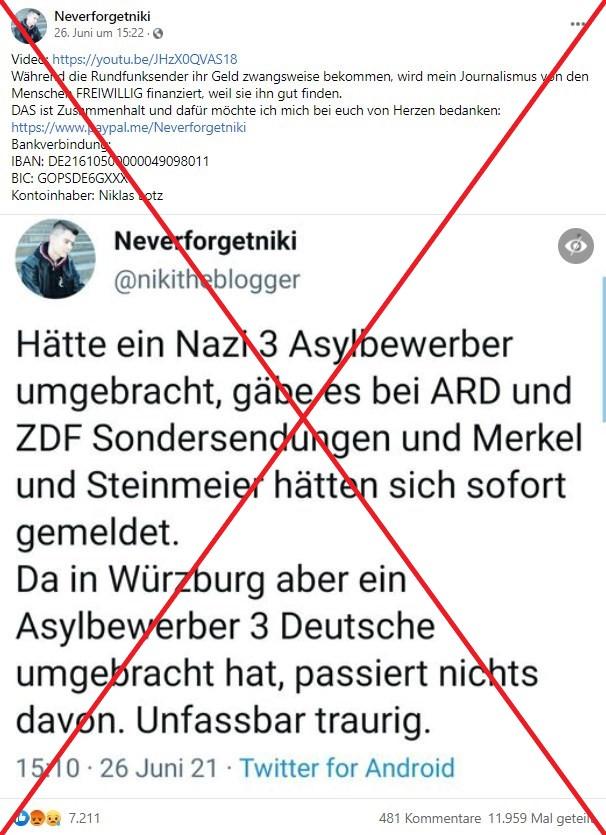This screenshot has width=606, height=835.
Task: Open the three-dot post options menu
Action: point(578,24)
